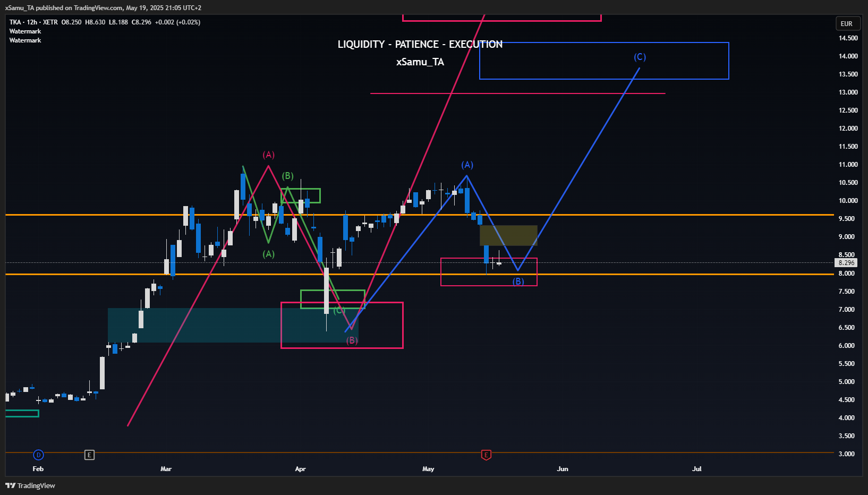Click the 14.500 price axis label
Image resolution: width=868 pixels, height=495 pixels.
(848, 38)
